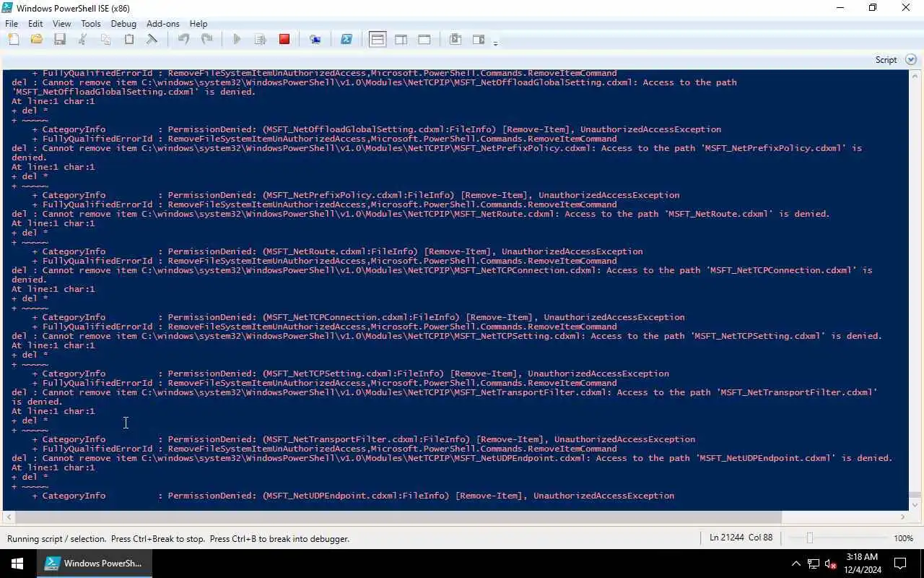This screenshot has width=924, height=578.
Task: Show the script pane maximized layout
Action: (x=424, y=40)
